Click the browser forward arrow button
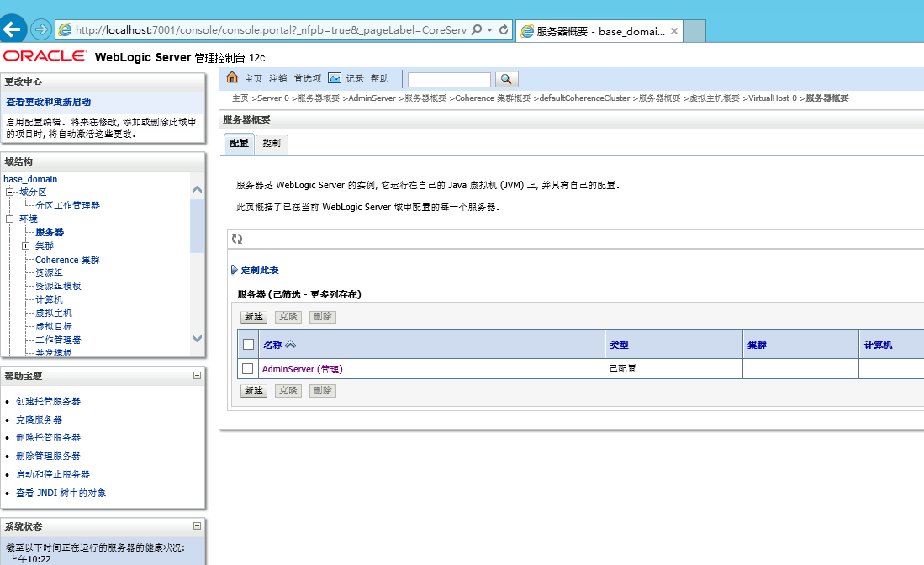 pos(40,29)
